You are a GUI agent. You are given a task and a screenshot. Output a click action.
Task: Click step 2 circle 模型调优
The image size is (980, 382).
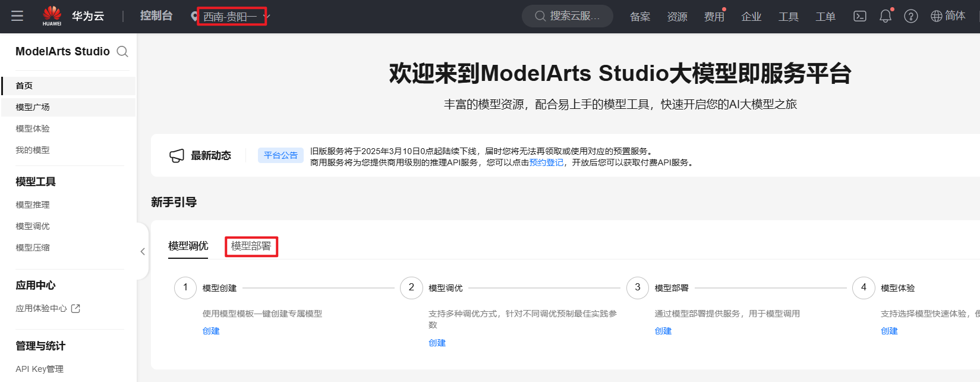[411, 287]
